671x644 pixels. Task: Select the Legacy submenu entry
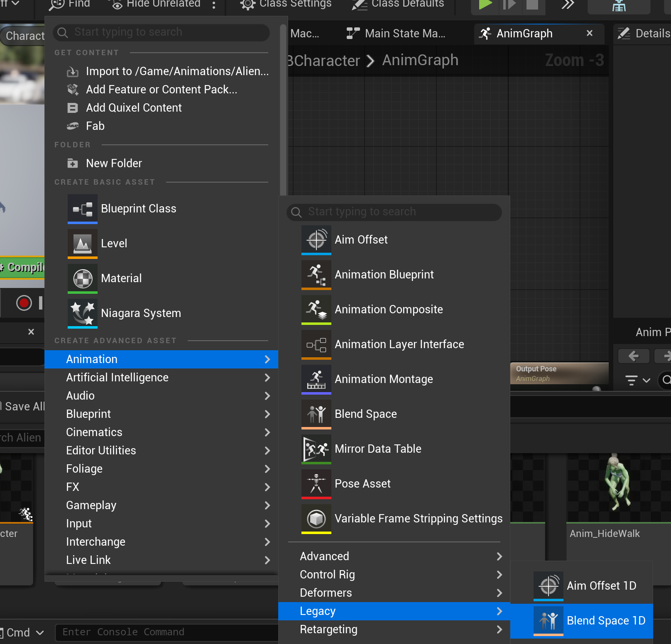pos(394,611)
